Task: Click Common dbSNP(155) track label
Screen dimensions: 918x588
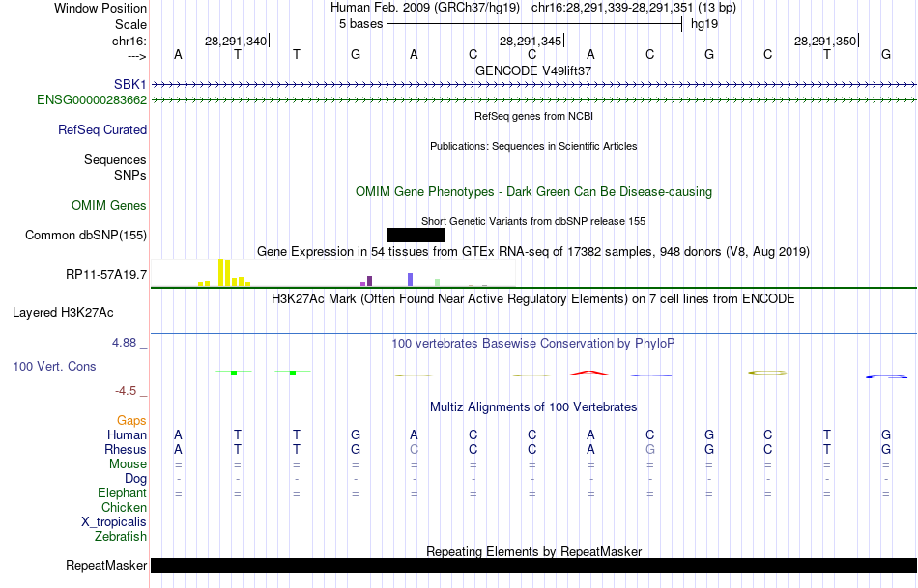Action: click(x=86, y=236)
